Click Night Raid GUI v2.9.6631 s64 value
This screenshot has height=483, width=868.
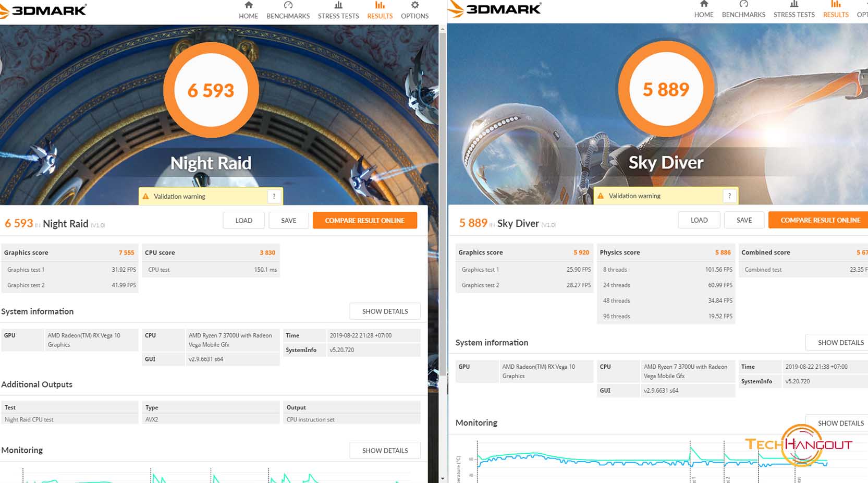coord(205,359)
